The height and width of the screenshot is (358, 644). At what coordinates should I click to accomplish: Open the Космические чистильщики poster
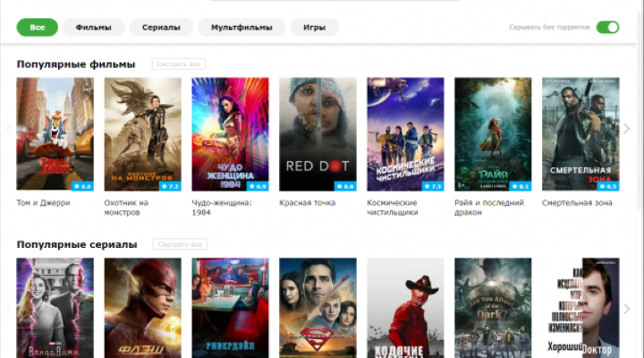405,134
